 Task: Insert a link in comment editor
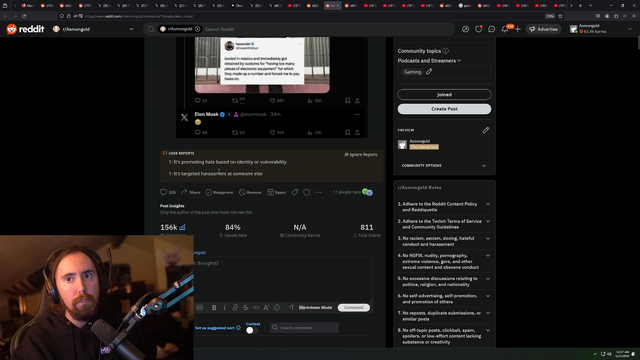(x=235, y=308)
